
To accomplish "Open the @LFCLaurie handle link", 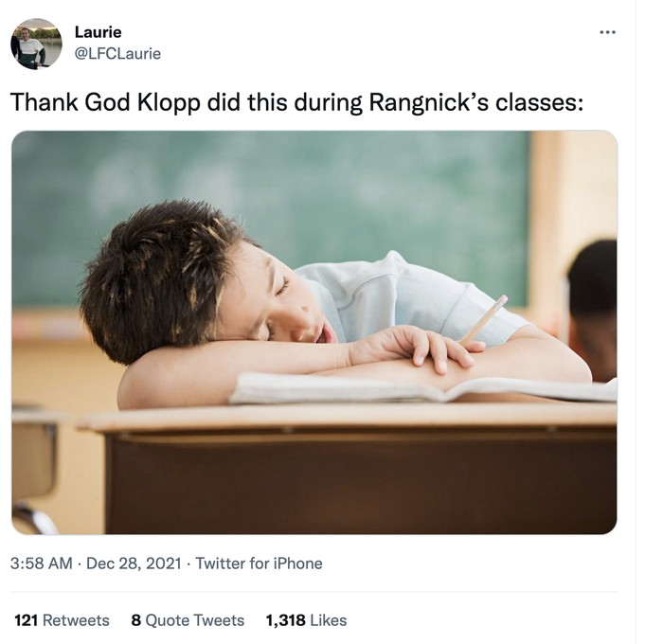I will 117,54.
